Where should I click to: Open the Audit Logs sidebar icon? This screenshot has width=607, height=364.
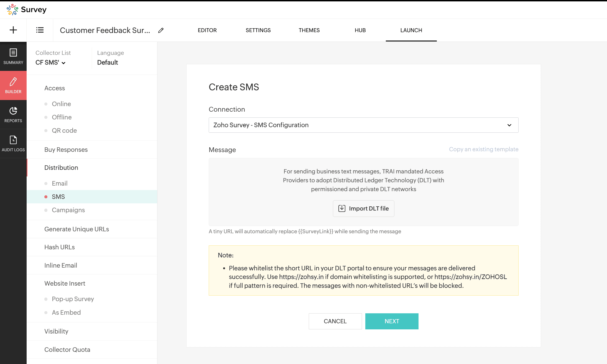(x=13, y=143)
